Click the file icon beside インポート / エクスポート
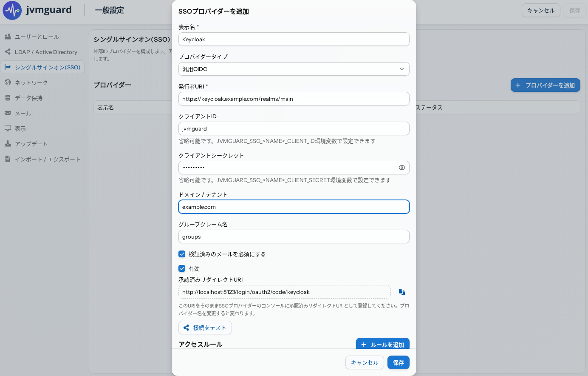Screen dimensions: 588x376 8,159
